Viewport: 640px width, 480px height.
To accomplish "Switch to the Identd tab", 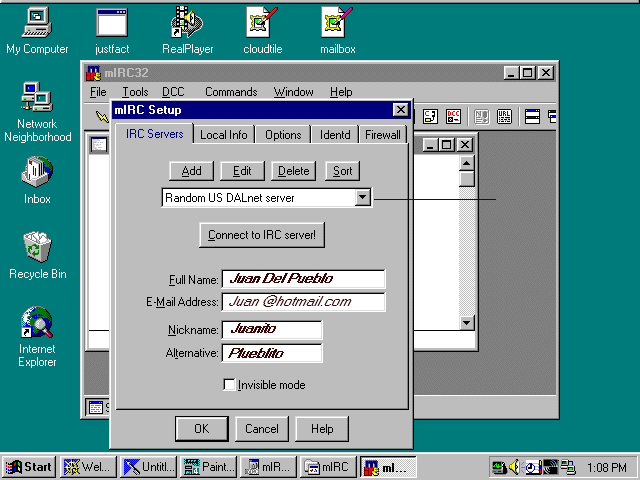I will (x=335, y=135).
